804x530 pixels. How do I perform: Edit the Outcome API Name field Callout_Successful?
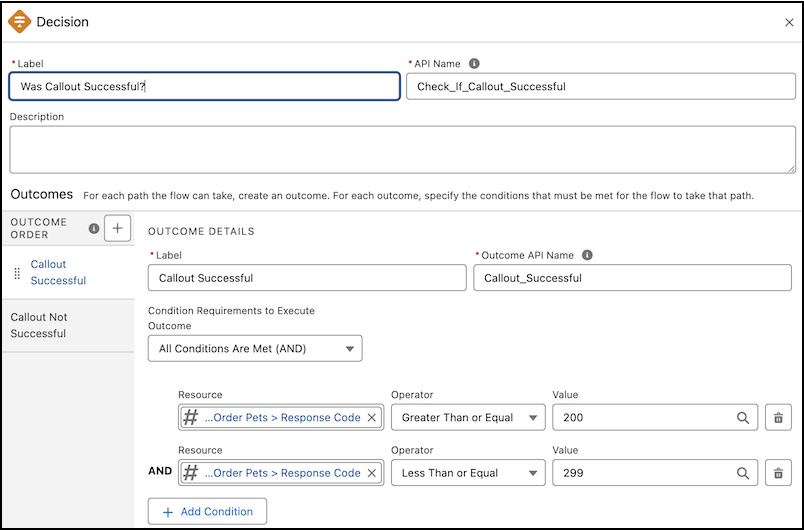tap(632, 278)
